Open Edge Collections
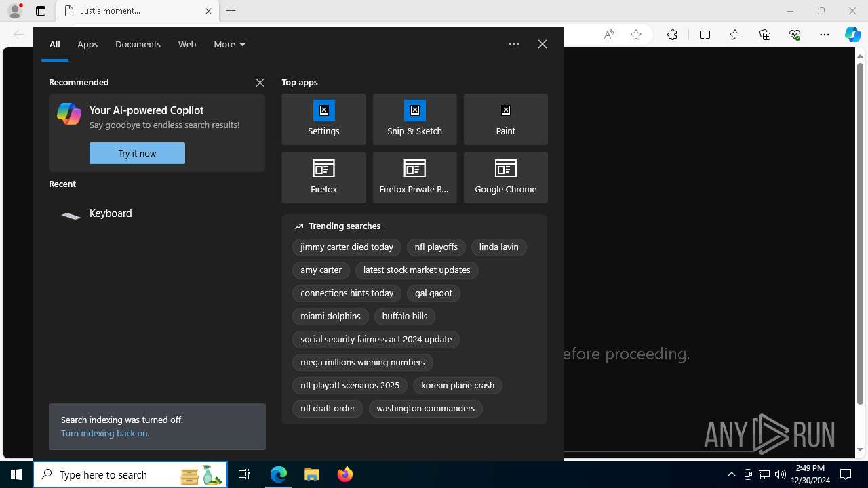This screenshot has width=868, height=488. click(765, 35)
